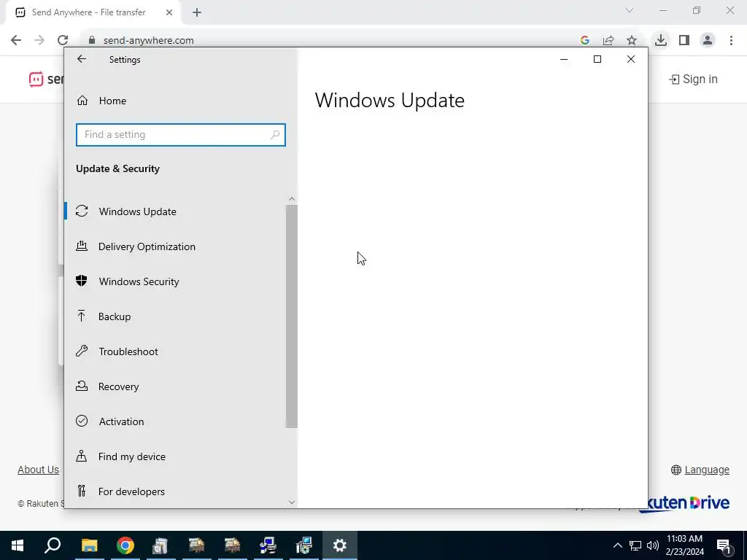The width and height of the screenshot is (747, 560).
Task: Bookmark this page with star icon
Action: coord(632,41)
